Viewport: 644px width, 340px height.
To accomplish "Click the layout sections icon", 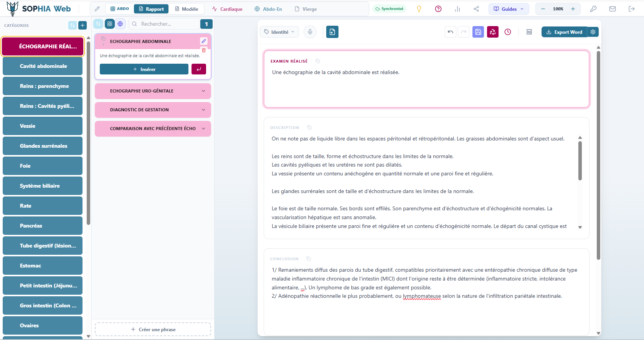I will 529,32.
